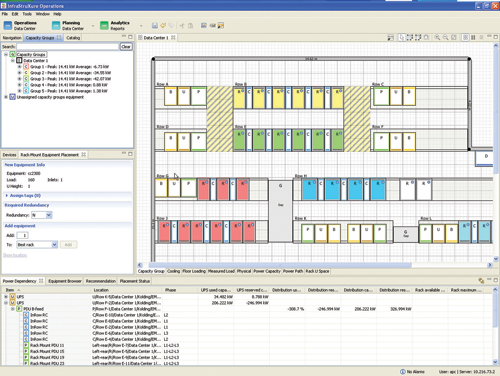Select the pointer selection tool icon
The width and height of the screenshot is (500, 376).
(x=402, y=37)
